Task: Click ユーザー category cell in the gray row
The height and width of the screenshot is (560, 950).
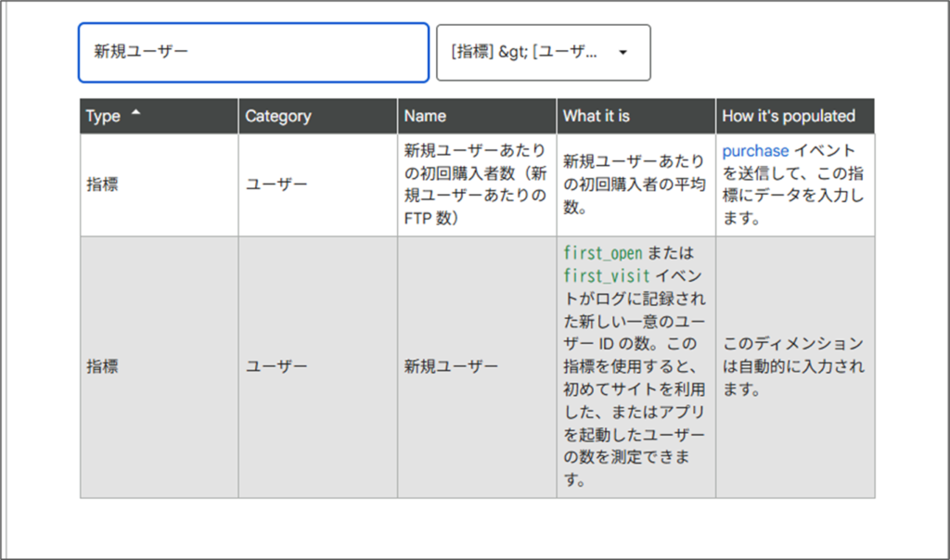Action: click(276, 366)
